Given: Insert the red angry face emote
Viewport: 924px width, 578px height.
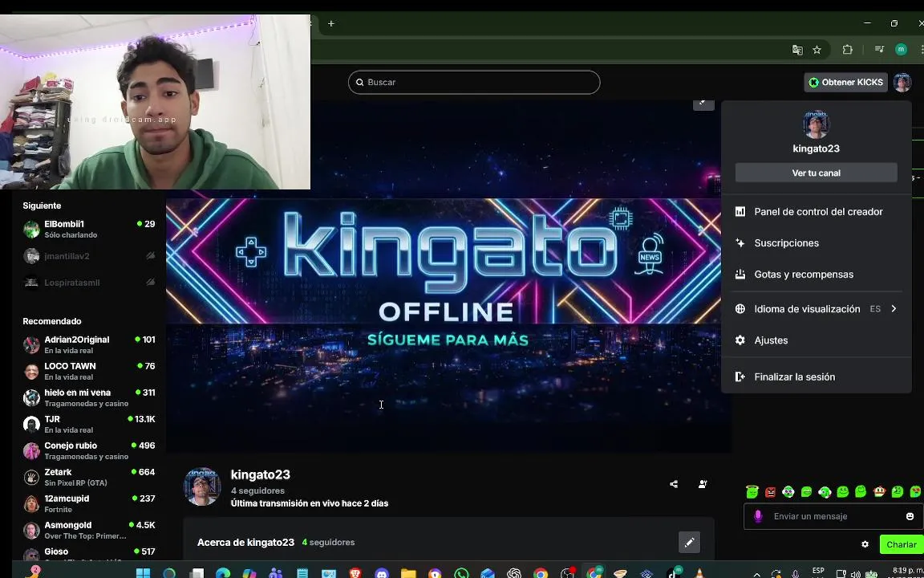Looking at the screenshot, I should pos(770,492).
